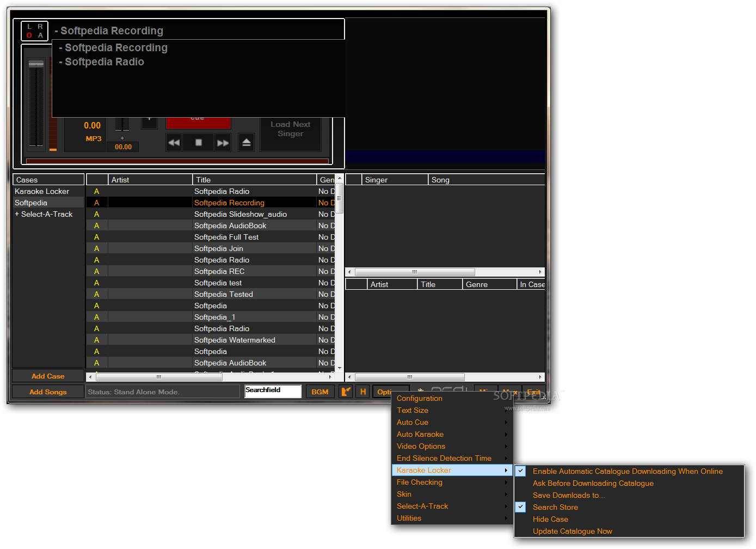The height and width of the screenshot is (549, 756).
Task: Click the Exit button
Action: 533,392
